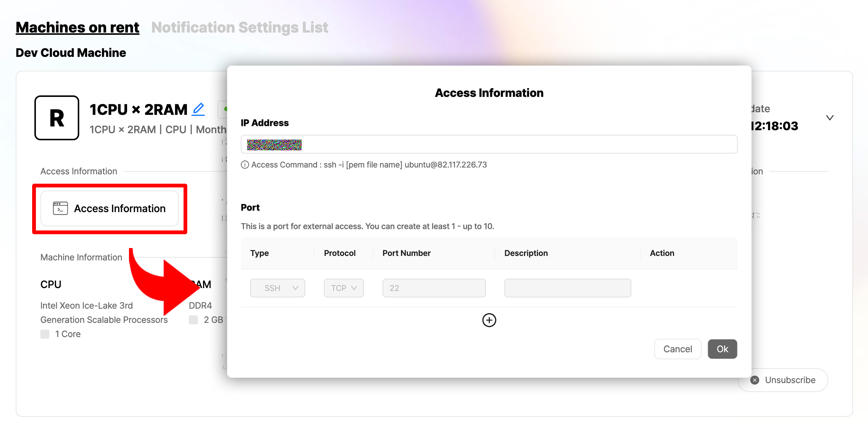The image size is (868, 425).
Task: Toggle the 2 GB RAM checkbox
Action: (x=193, y=320)
